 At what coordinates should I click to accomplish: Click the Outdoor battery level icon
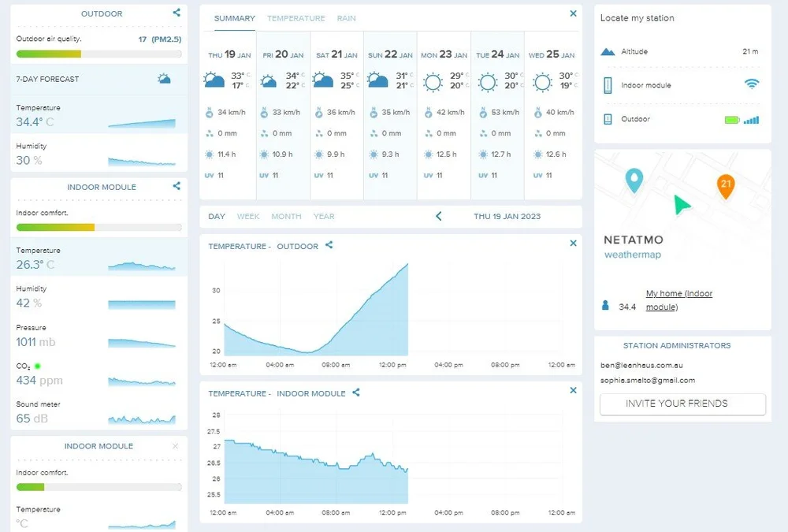732,120
